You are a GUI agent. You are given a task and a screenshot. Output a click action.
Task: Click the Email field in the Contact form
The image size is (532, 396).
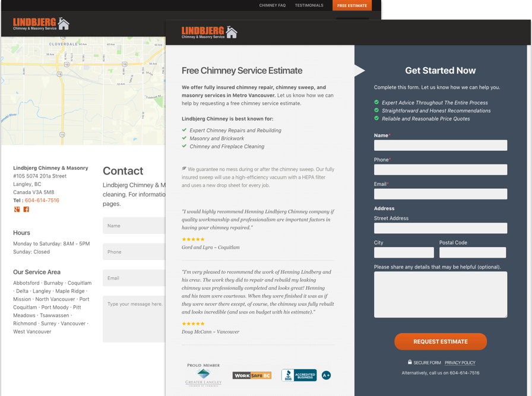(134, 278)
